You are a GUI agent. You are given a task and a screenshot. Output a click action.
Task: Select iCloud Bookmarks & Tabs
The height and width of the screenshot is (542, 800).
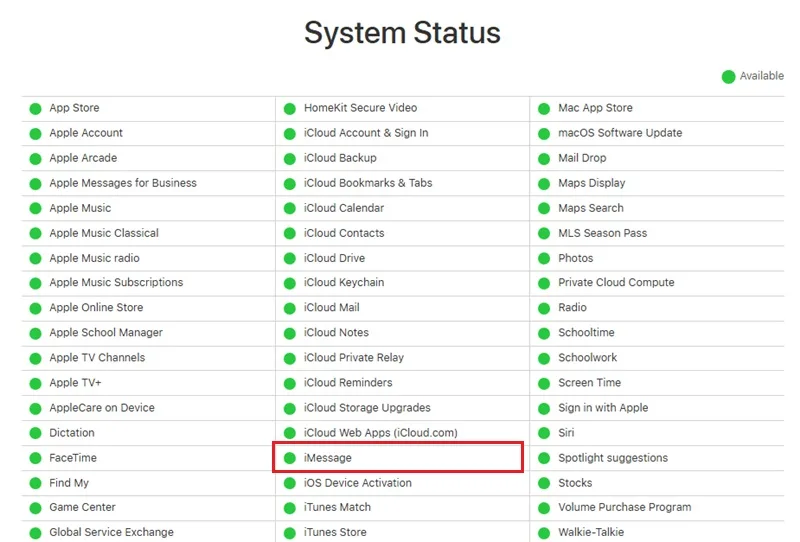click(368, 183)
